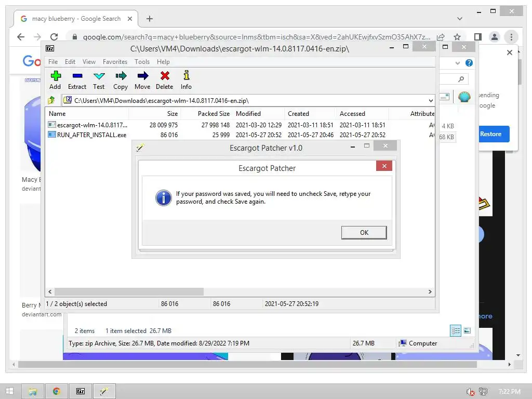Click the taskbar clock showing 7:22 PM
This screenshot has width=532, height=399.
point(509,392)
